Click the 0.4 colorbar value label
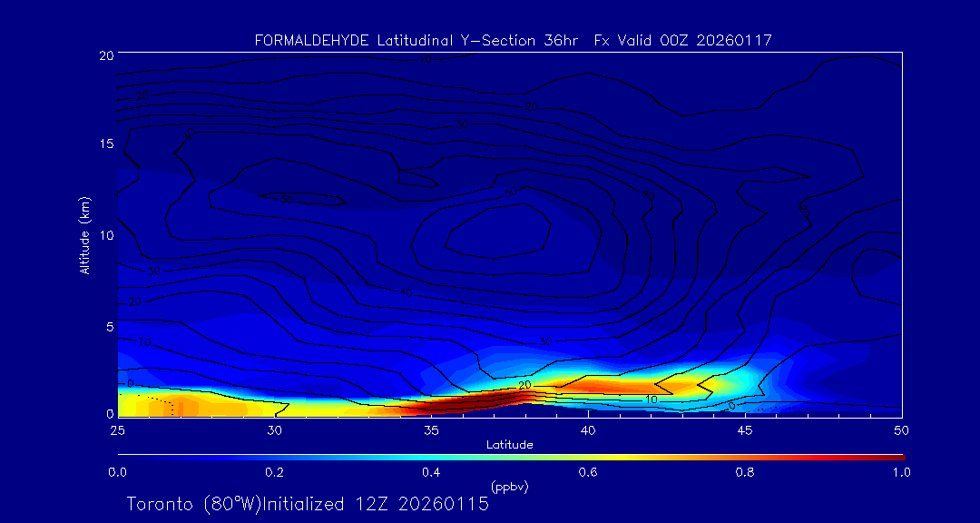Viewport: 980px width, 523px height. pos(431,472)
